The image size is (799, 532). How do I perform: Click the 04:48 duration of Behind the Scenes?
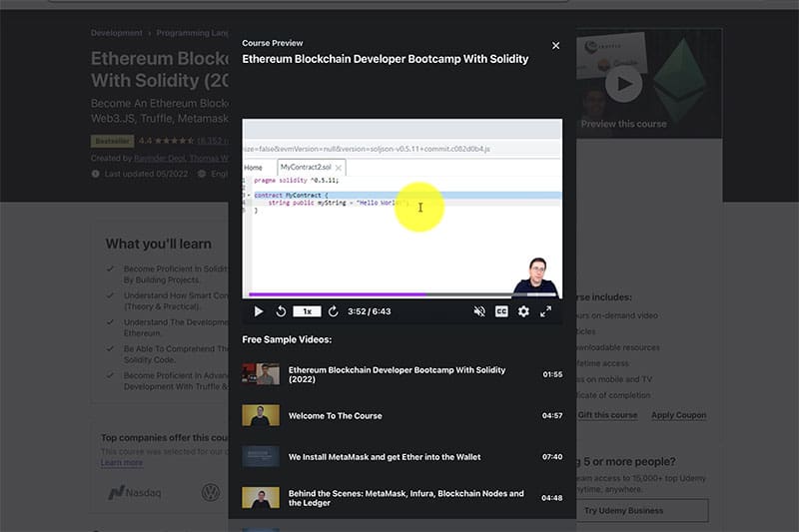(x=552, y=498)
